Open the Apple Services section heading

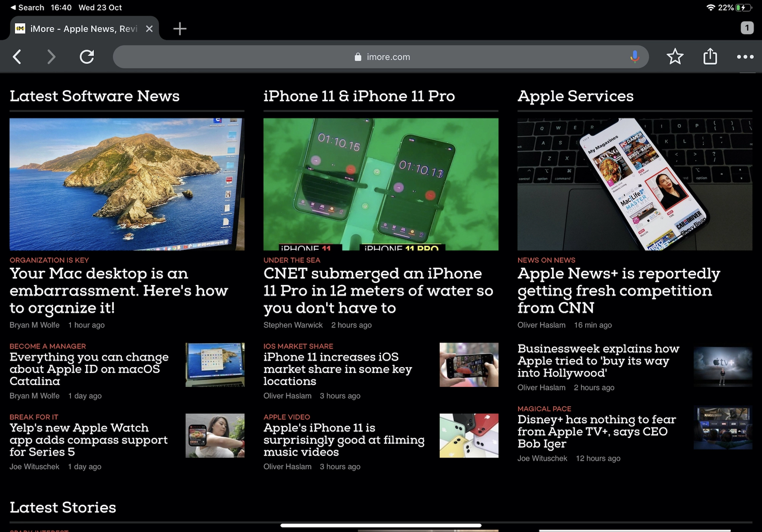pos(575,97)
